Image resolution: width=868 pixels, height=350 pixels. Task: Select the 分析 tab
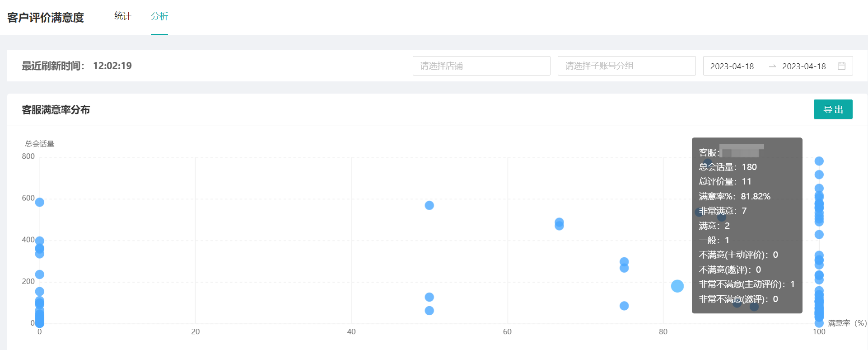[x=159, y=16]
